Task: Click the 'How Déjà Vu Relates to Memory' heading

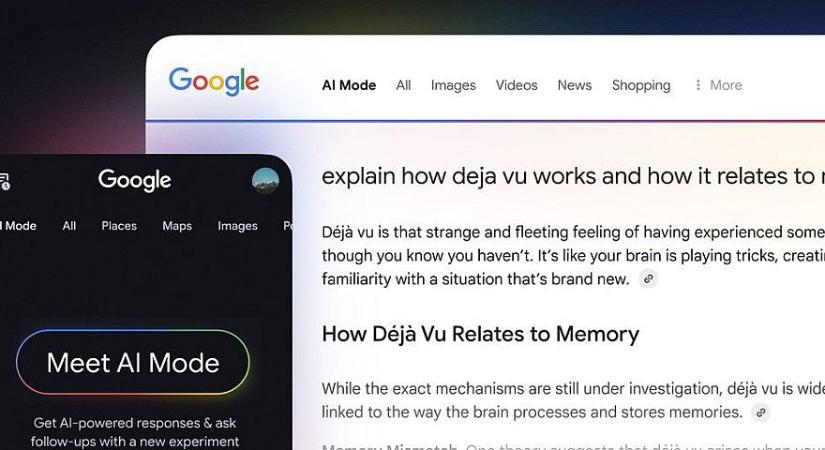Action: tap(480, 334)
